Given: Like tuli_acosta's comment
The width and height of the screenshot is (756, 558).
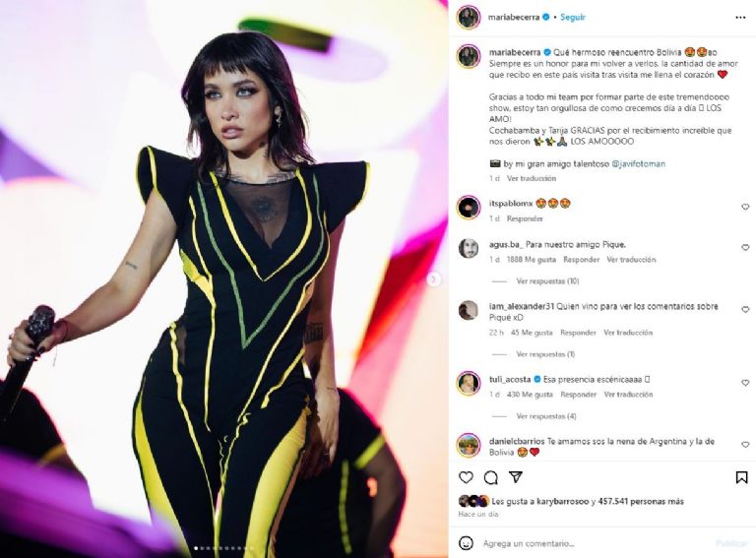Looking at the screenshot, I should pos(745,383).
